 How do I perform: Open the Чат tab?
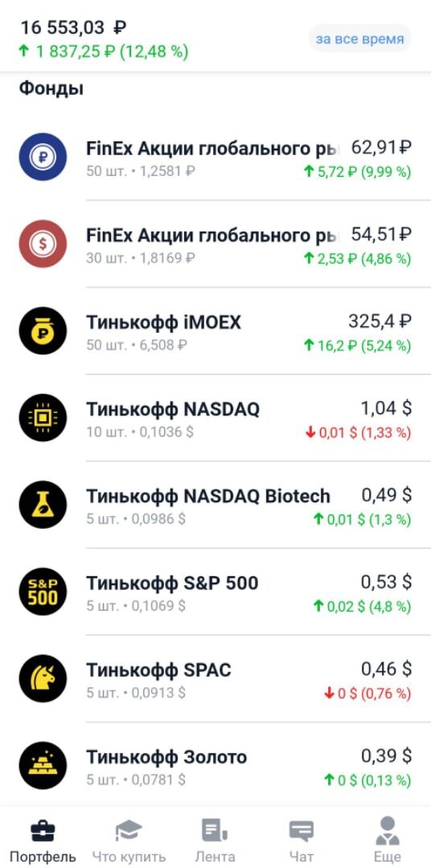pyautogui.click(x=302, y=841)
